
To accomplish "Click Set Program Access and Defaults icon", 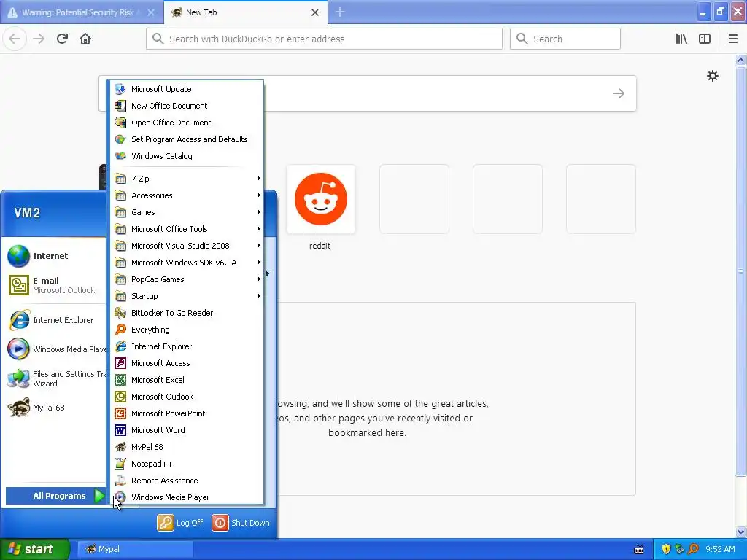I will [x=120, y=139].
